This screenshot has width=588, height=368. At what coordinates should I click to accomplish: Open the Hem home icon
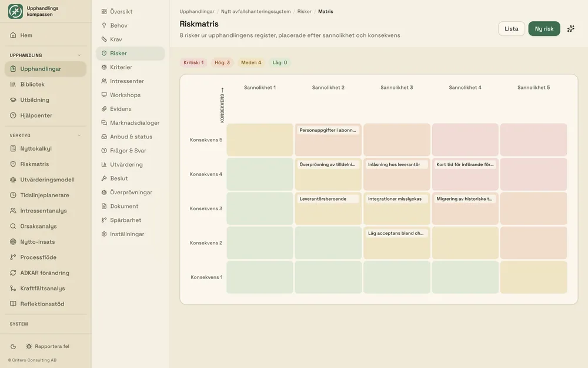pos(13,35)
